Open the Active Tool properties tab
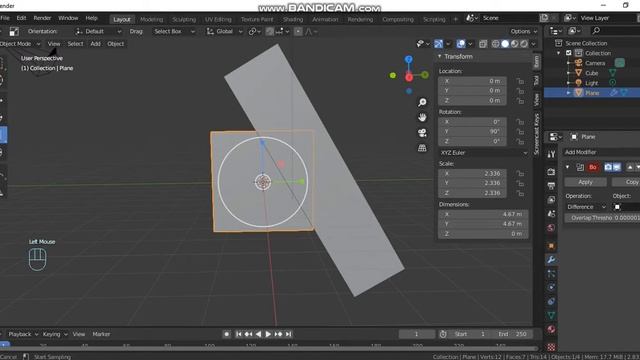The image size is (640, 360). [551, 154]
